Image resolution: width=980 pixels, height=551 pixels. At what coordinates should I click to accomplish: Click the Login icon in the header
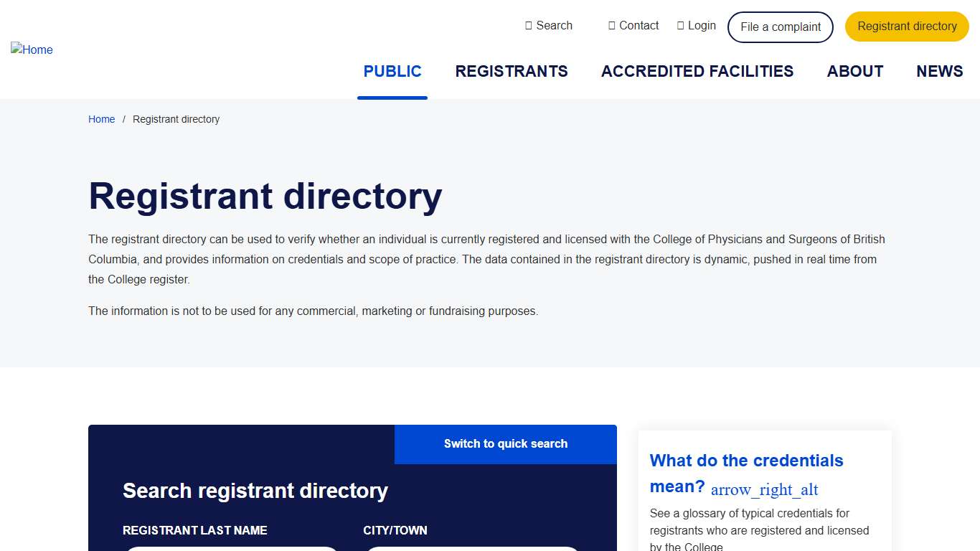click(x=679, y=25)
